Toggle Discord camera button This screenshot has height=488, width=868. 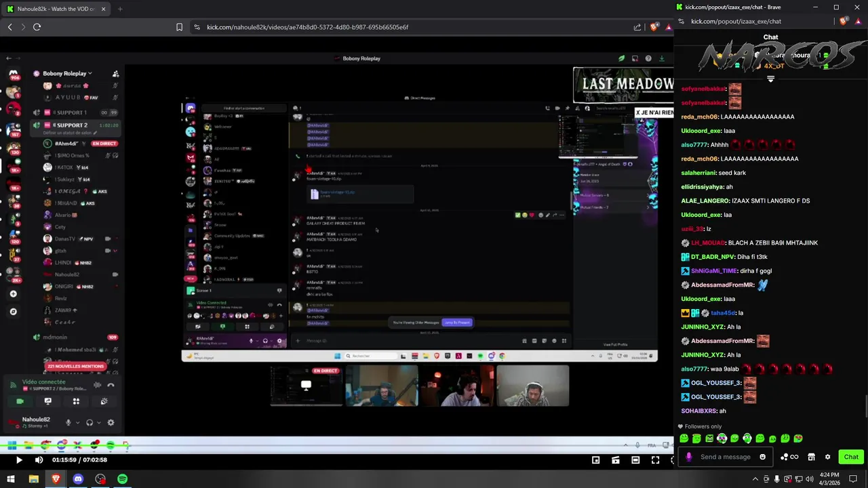pyautogui.click(x=20, y=401)
